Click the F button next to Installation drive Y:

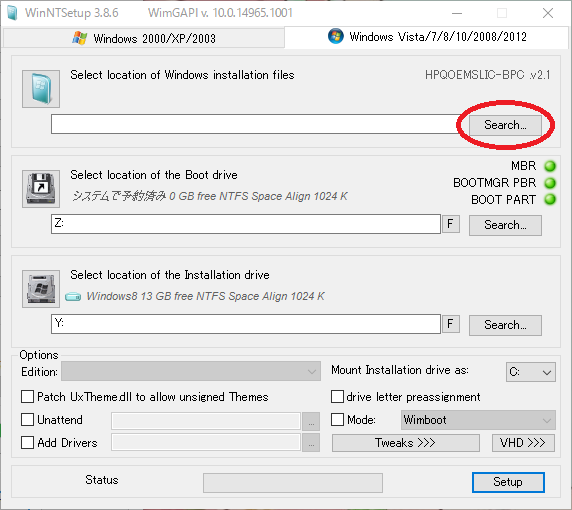451,324
